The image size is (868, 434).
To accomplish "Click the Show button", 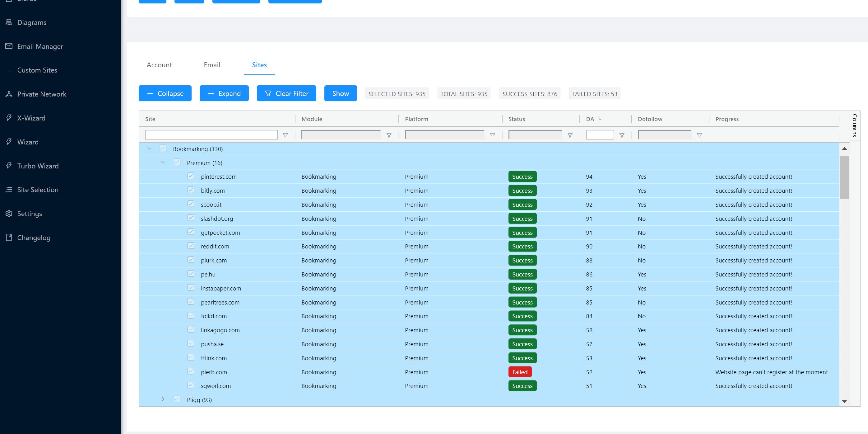I will coord(341,93).
